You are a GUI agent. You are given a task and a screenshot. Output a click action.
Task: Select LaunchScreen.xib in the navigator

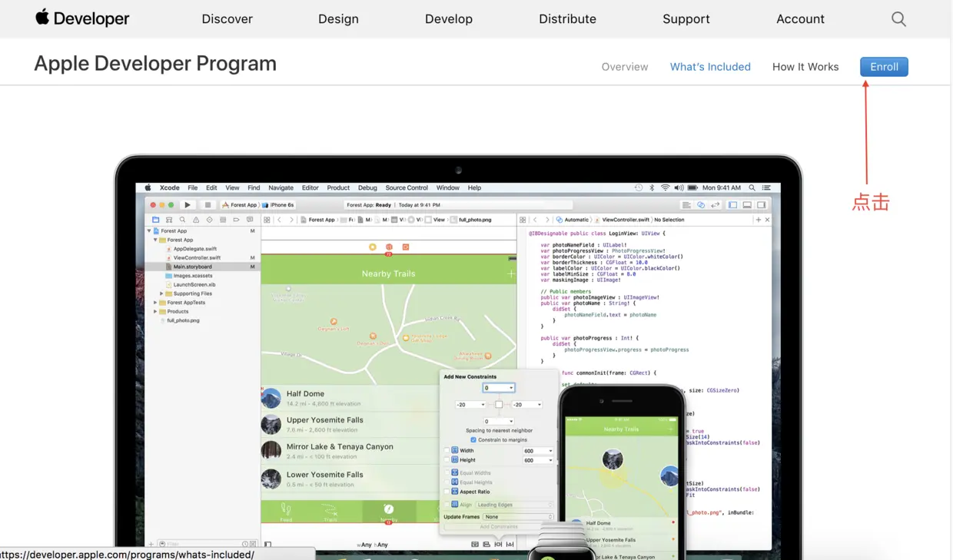[194, 284]
